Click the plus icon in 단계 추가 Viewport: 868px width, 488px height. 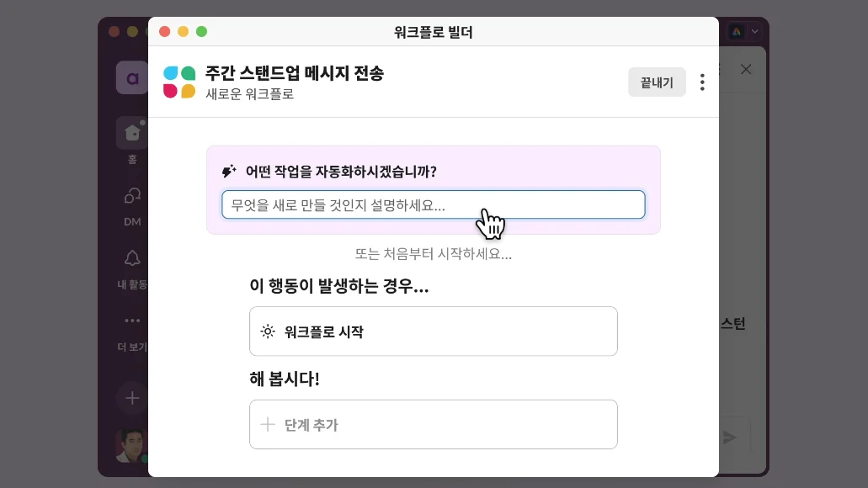click(268, 425)
